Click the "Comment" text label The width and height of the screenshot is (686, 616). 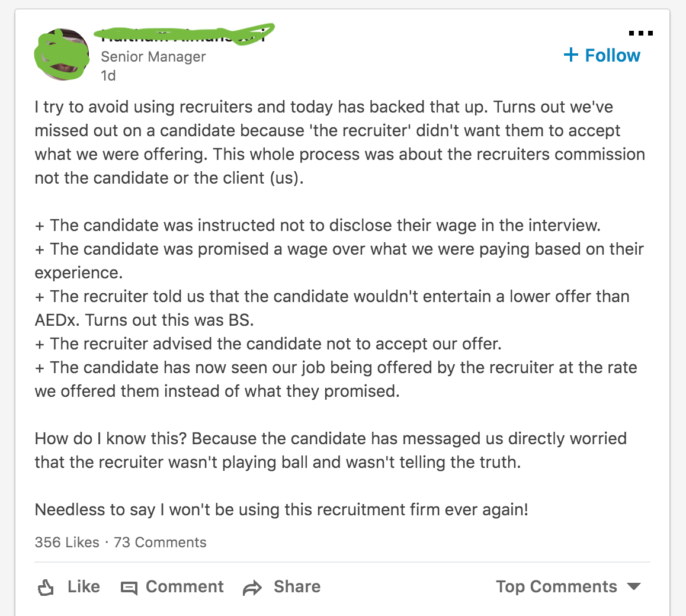[185, 586]
